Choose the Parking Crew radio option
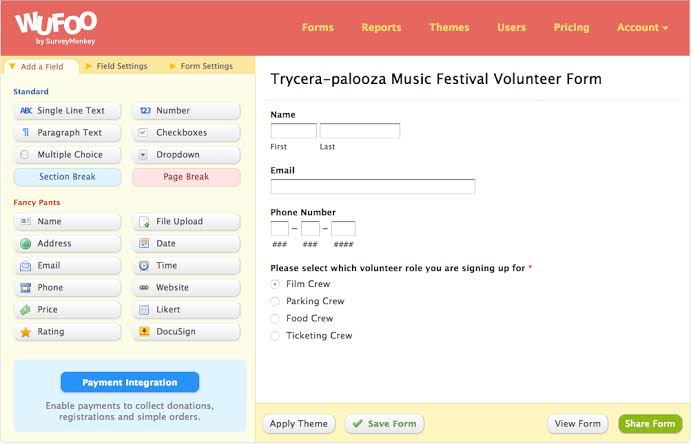 coord(276,301)
